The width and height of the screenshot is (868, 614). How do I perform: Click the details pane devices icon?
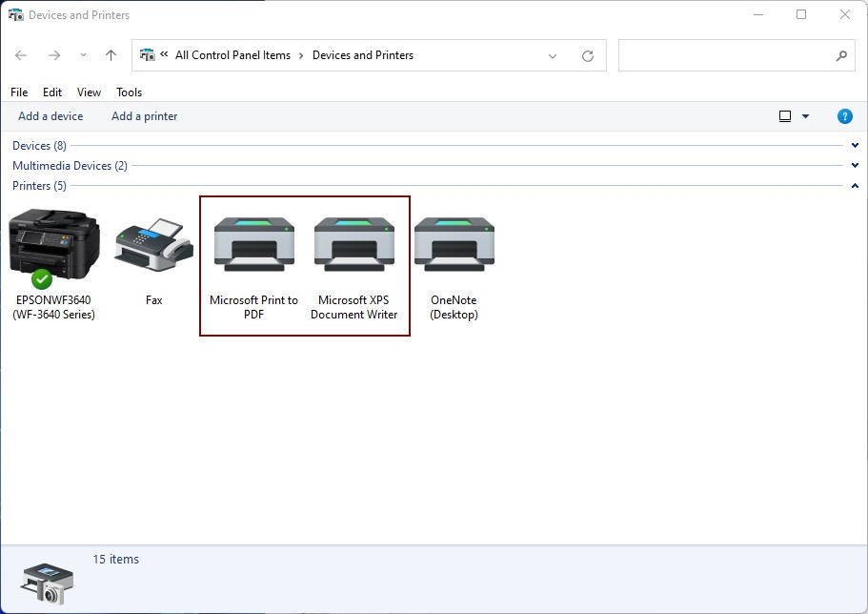47,584
